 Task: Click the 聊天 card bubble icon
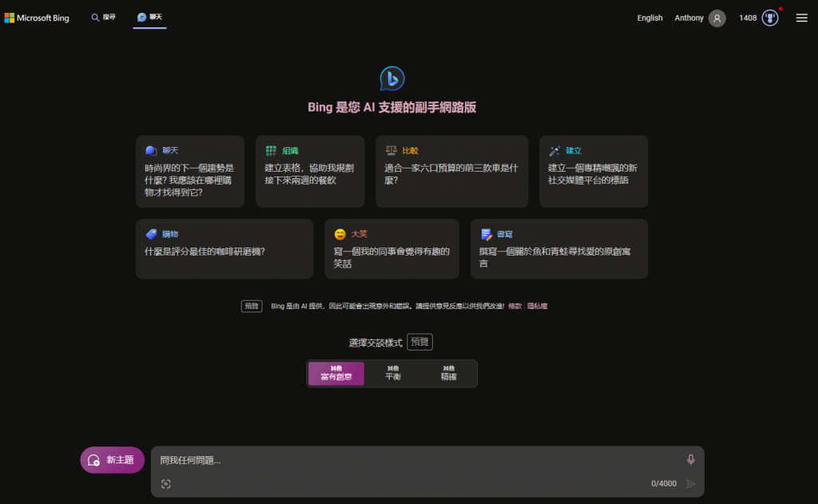point(151,151)
